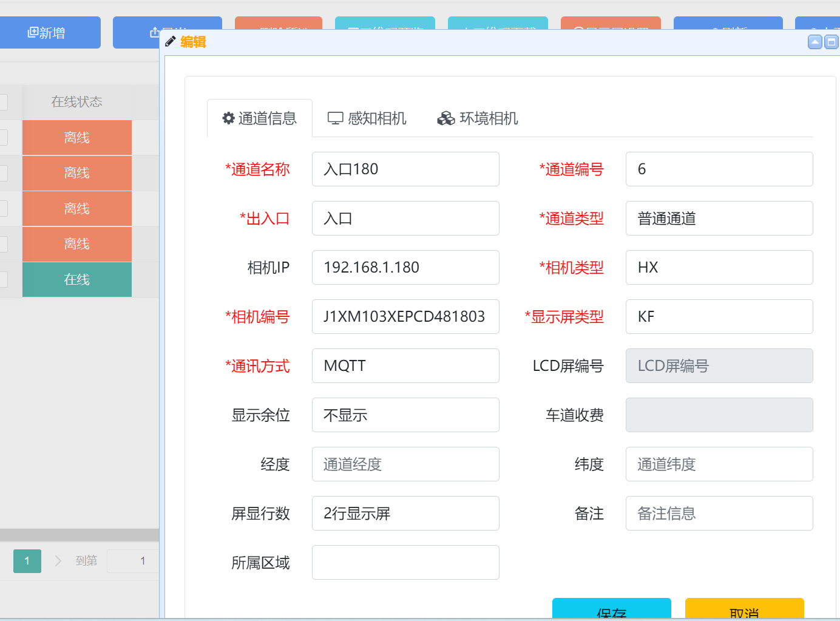Click the 保存 save button
This screenshot has height=621, width=840.
pyautogui.click(x=611, y=609)
